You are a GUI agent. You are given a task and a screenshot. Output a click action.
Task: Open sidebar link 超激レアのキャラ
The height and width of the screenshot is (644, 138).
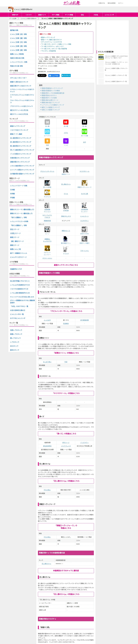point(16,334)
